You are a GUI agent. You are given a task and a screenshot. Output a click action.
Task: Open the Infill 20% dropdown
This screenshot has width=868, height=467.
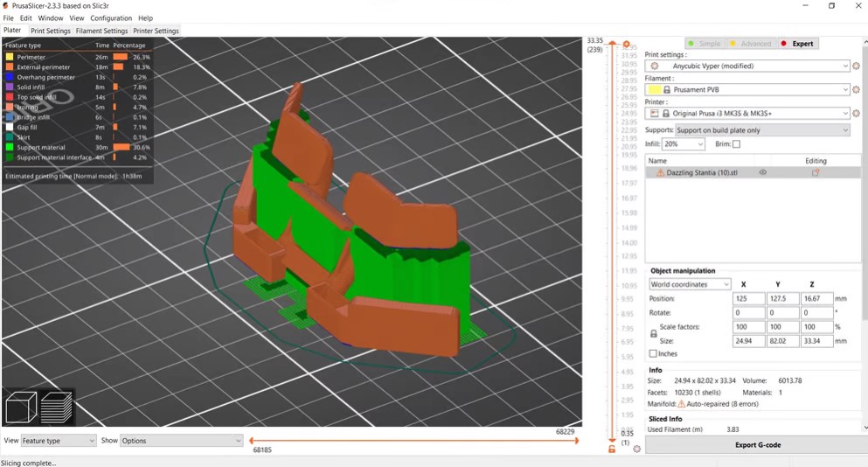click(x=683, y=144)
